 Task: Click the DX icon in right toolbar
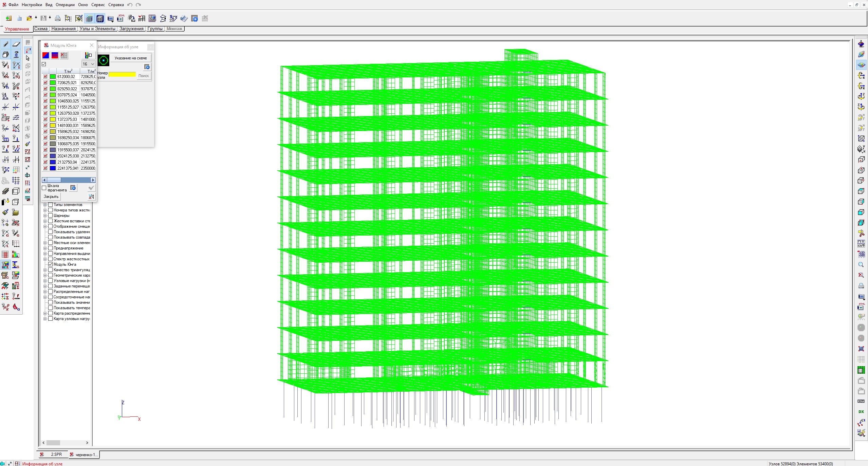pyautogui.click(x=861, y=412)
